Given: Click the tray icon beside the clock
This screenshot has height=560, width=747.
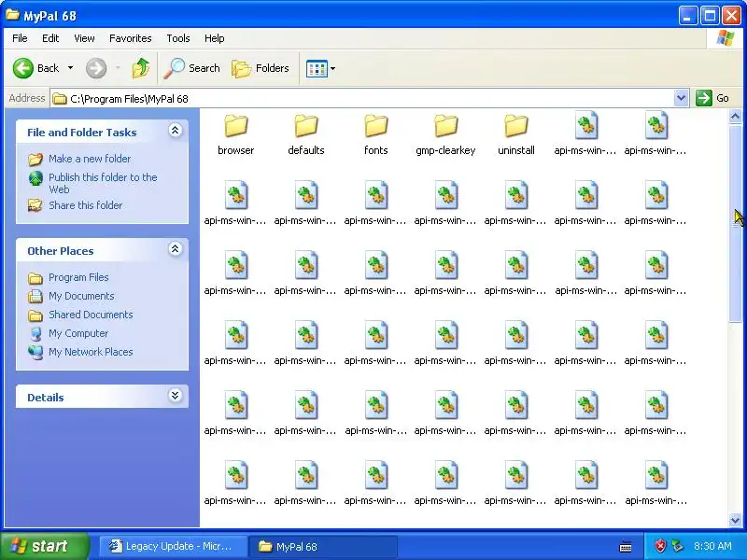Looking at the screenshot, I should pos(678,546).
